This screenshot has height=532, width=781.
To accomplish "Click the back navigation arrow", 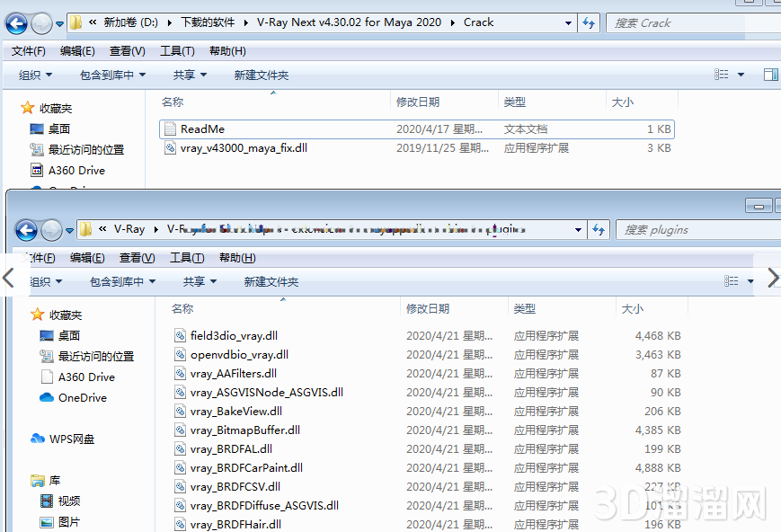I will (x=16, y=23).
